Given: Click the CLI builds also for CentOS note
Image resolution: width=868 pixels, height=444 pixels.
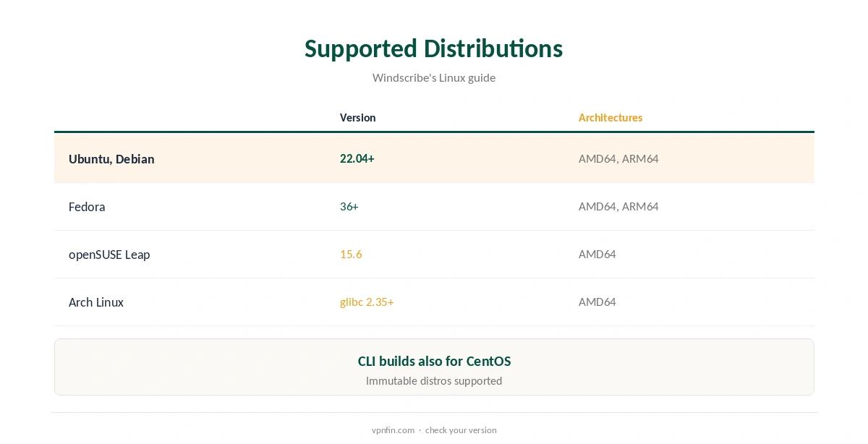Looking at the screenshot, I should click(434, 361).
